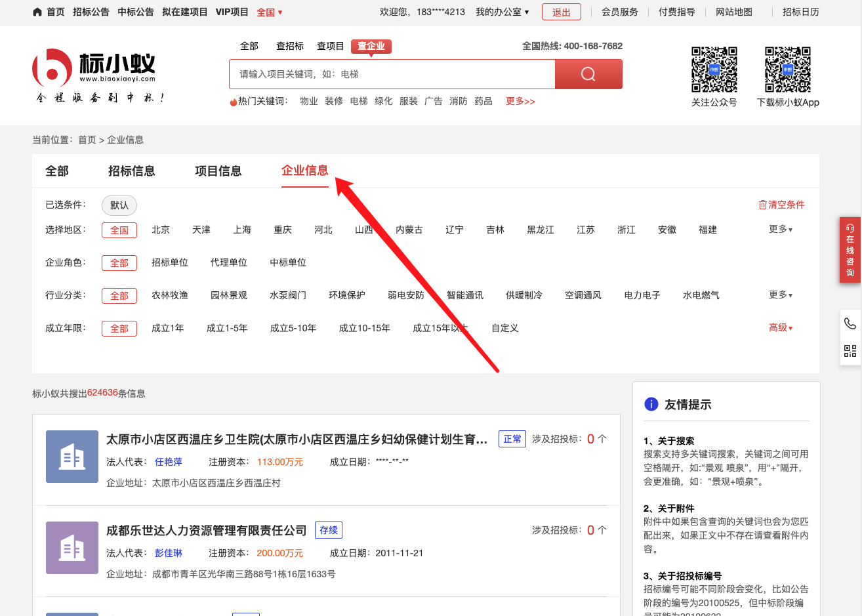Choose the 成立1-5年 founding age filter
862x616 pixels.
tap(227, 328)
